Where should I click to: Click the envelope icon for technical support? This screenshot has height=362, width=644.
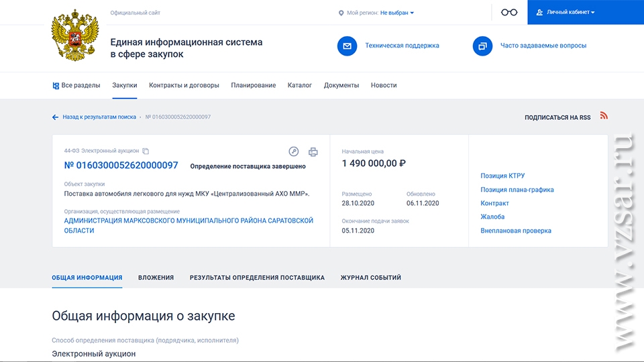tap(347, 46)
